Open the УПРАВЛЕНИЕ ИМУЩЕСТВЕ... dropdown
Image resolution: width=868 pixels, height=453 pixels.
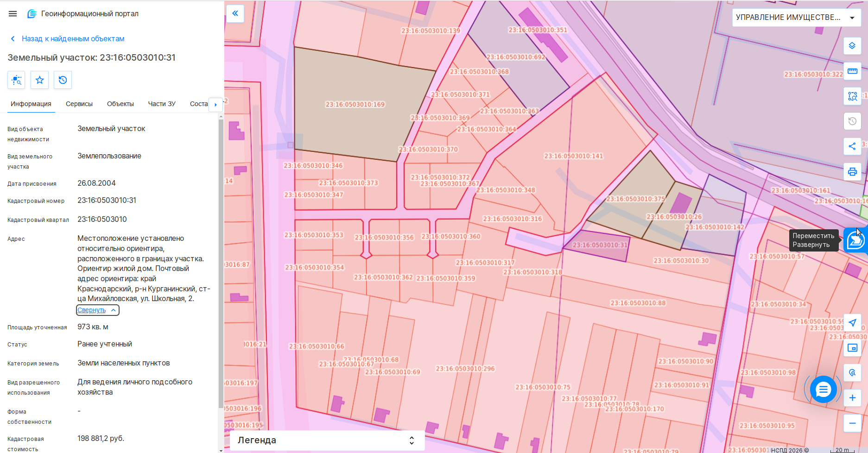tap(796, 18)
